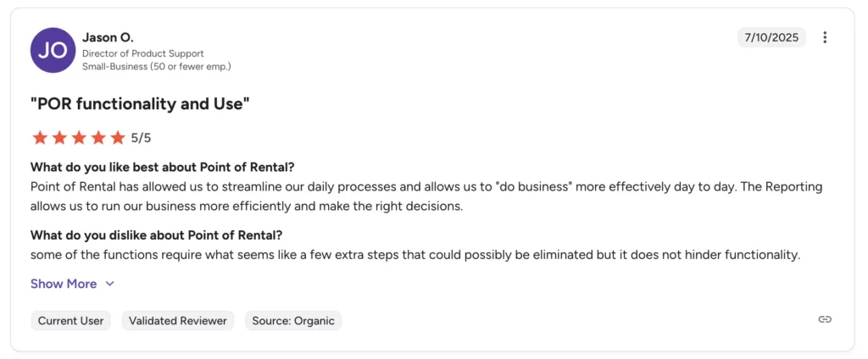868x359 pixels.
Task: Click the 7/10/2025 date badge
Action: coord(771,37)
